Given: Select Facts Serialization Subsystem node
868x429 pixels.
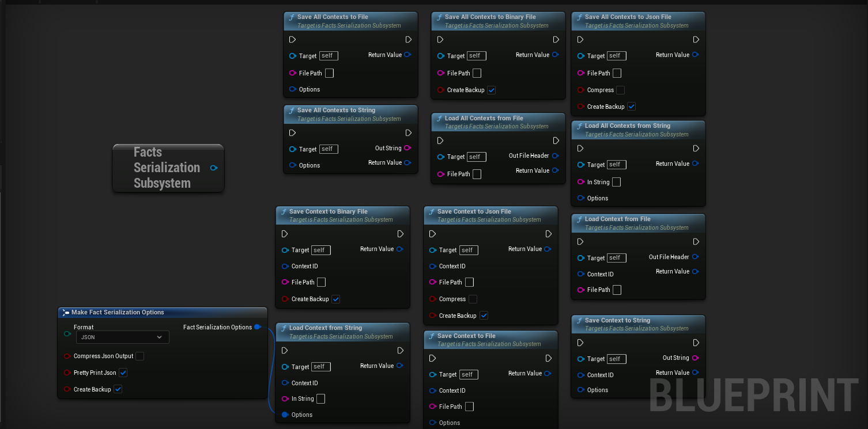Looking at the screenshot, I should click(167, 168).
